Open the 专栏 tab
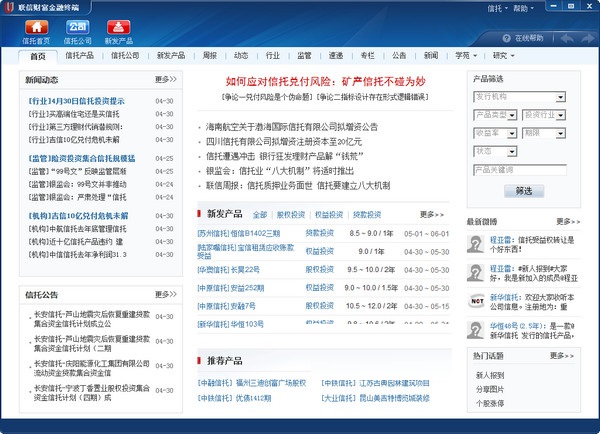This screenshot has height=434, width=600. coord(368,55)
